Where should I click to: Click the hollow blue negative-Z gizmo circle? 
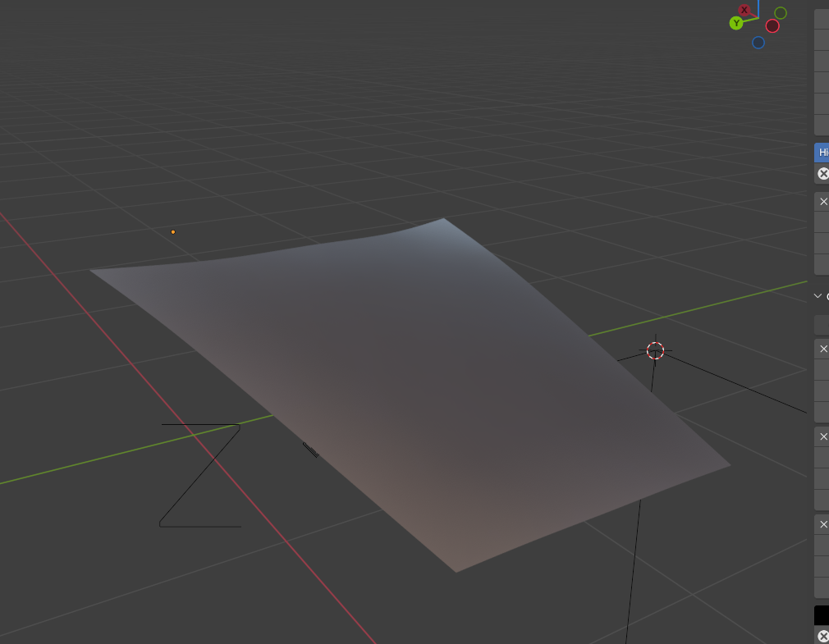pyautogui.click(x=758, y=43)
